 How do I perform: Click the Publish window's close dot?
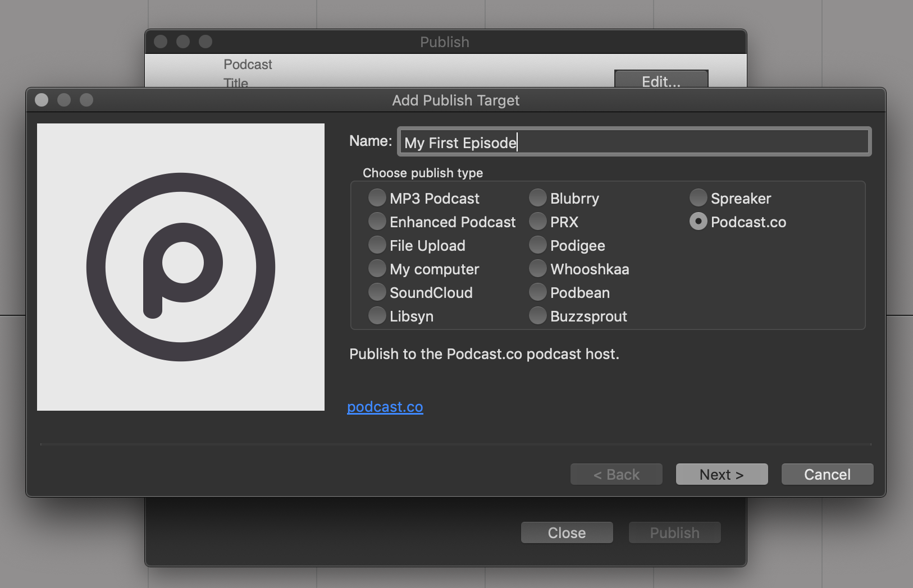click(161, 42)
